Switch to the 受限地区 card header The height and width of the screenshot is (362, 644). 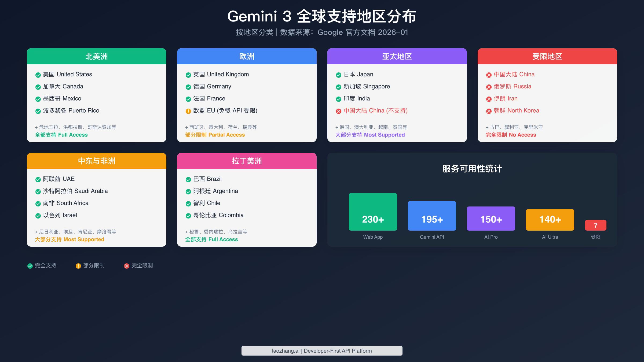(x=547, y=56)
